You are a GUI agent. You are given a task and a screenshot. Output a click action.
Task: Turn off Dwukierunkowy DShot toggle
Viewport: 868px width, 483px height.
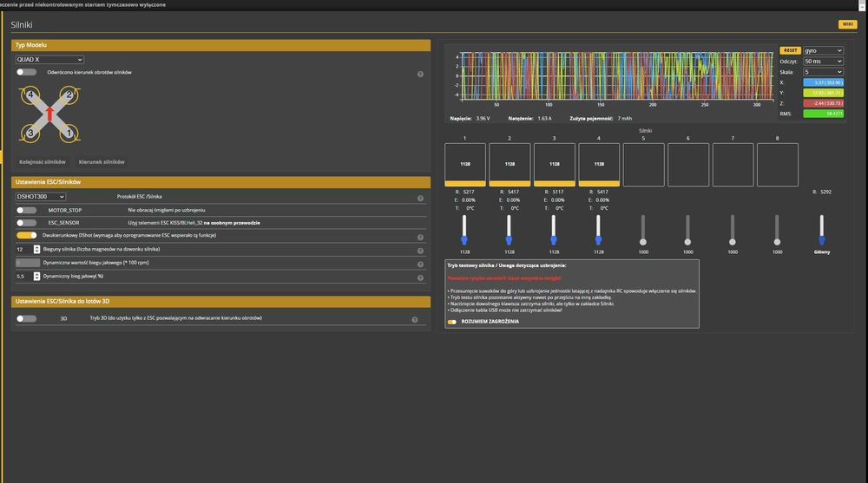pos(27,235)
